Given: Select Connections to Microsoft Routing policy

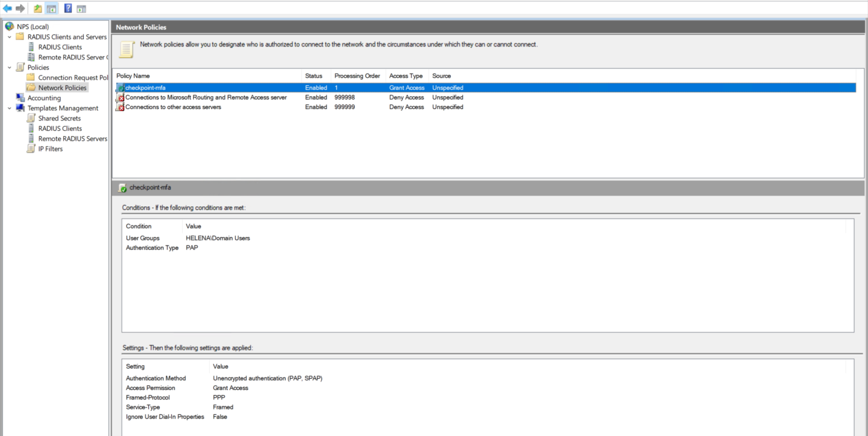Looking at the screenshot, I should (x=206, y=98).
